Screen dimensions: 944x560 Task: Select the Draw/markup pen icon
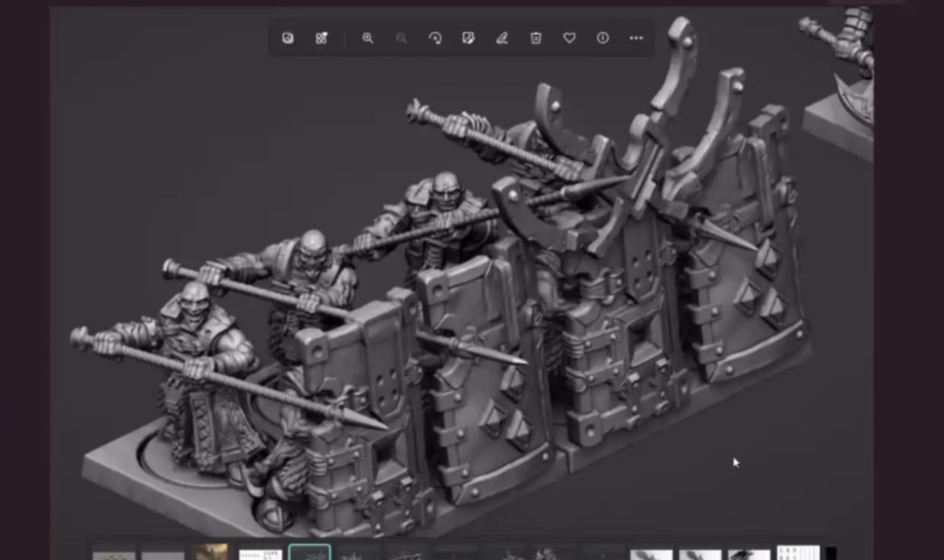(502, 38)
